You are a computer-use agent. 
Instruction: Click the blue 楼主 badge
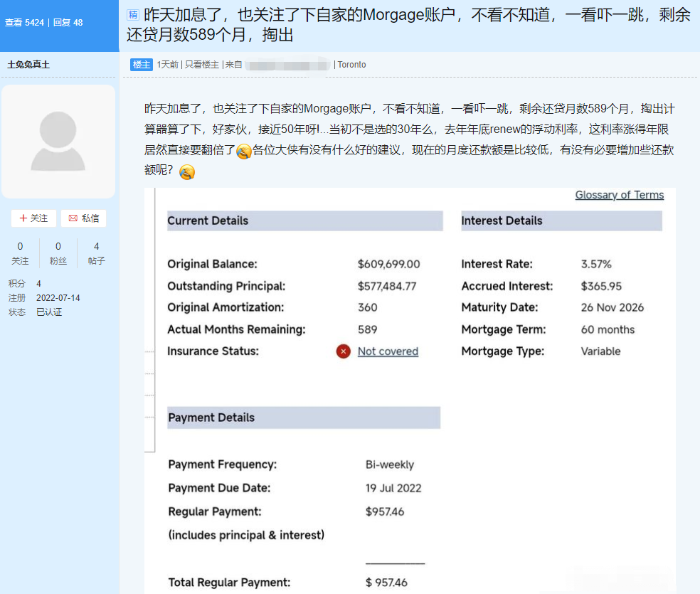point(142,65)
